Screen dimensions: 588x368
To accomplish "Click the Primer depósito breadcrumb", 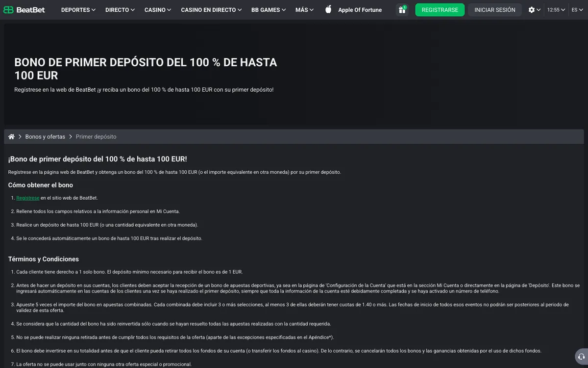I will coord(96,137).
